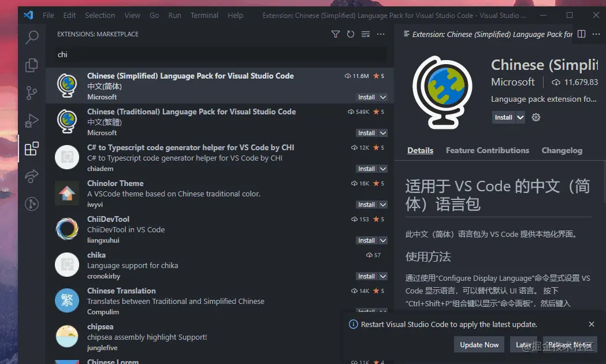Open install dropdown in extension details page

coord(520,117)
